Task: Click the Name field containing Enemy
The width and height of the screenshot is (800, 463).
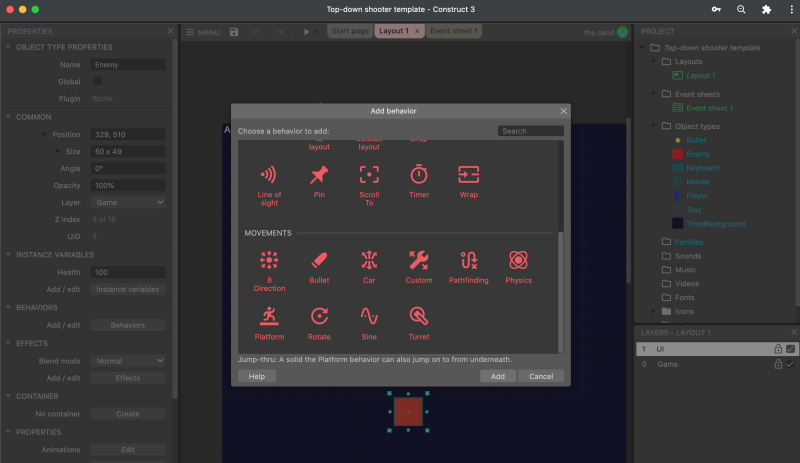Action: pos(128,65)
